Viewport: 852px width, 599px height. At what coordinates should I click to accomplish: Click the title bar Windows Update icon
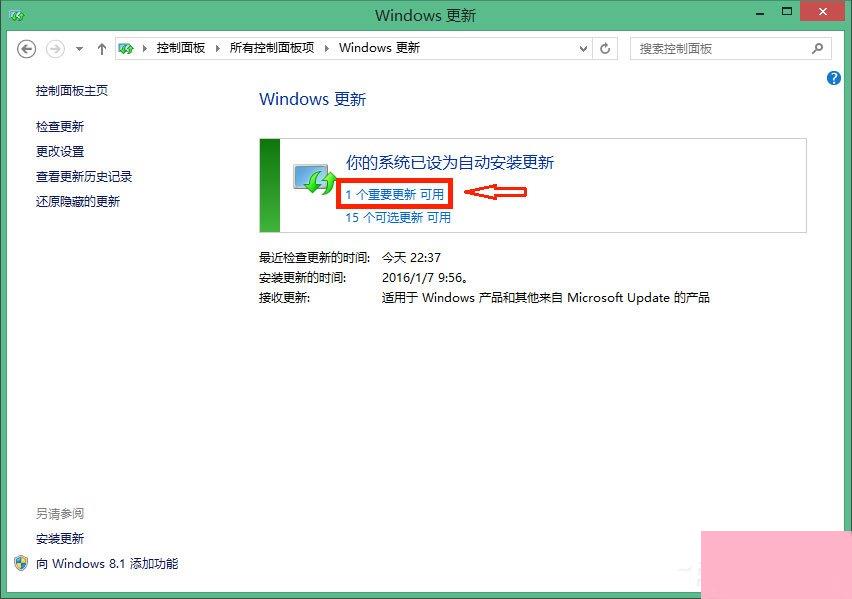click(x=17, y=16)
